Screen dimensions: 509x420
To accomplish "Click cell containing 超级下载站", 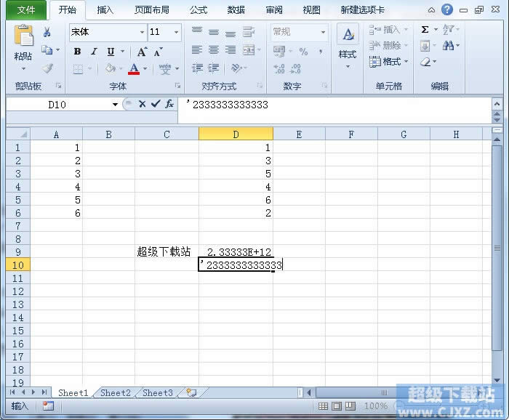I will pyautogui.click(x=167, y=251).
